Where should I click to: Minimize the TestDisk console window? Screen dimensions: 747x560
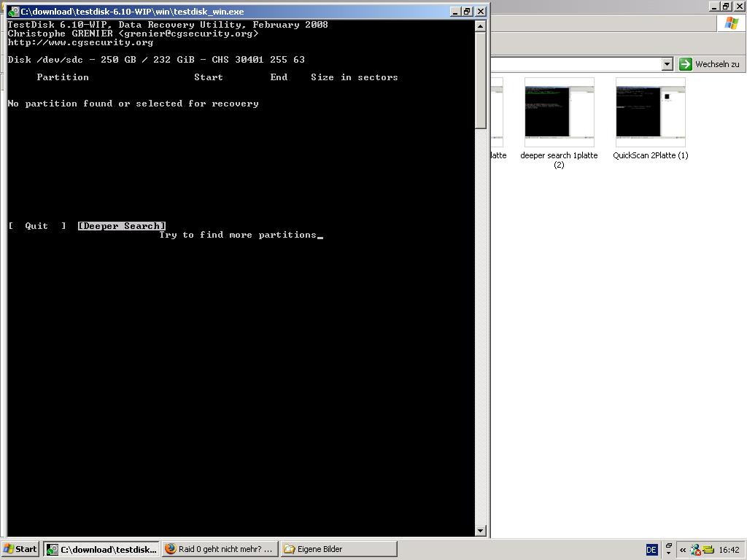click(x=455, y=12)
